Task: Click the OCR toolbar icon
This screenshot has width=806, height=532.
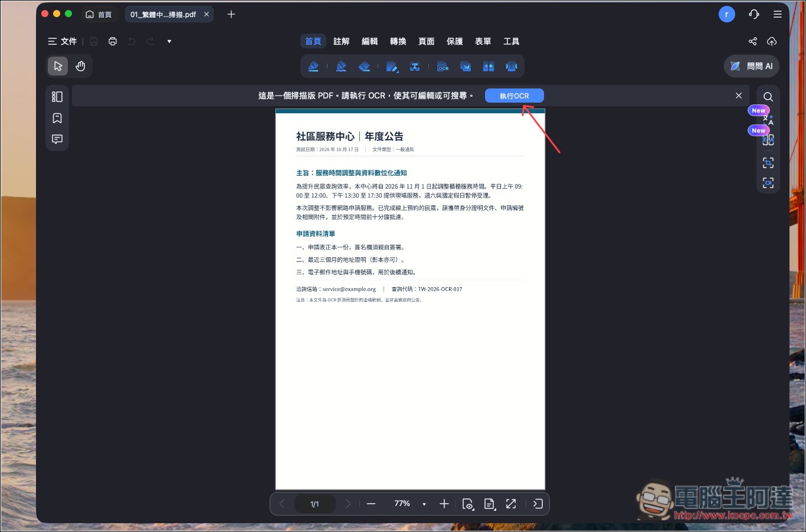Action: [443, 67]
